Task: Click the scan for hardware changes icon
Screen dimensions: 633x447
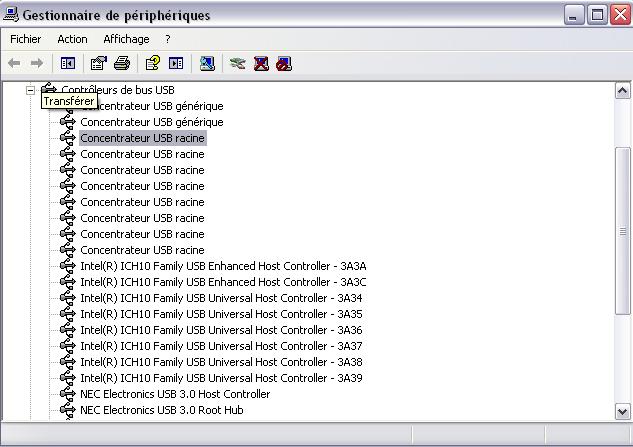Action: click(207, 63)
